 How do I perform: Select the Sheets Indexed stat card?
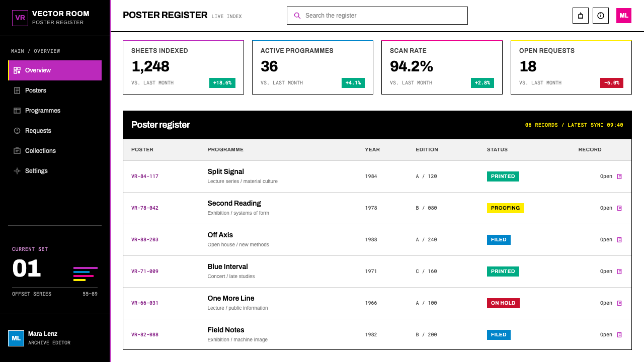click(x=183, y=67)
